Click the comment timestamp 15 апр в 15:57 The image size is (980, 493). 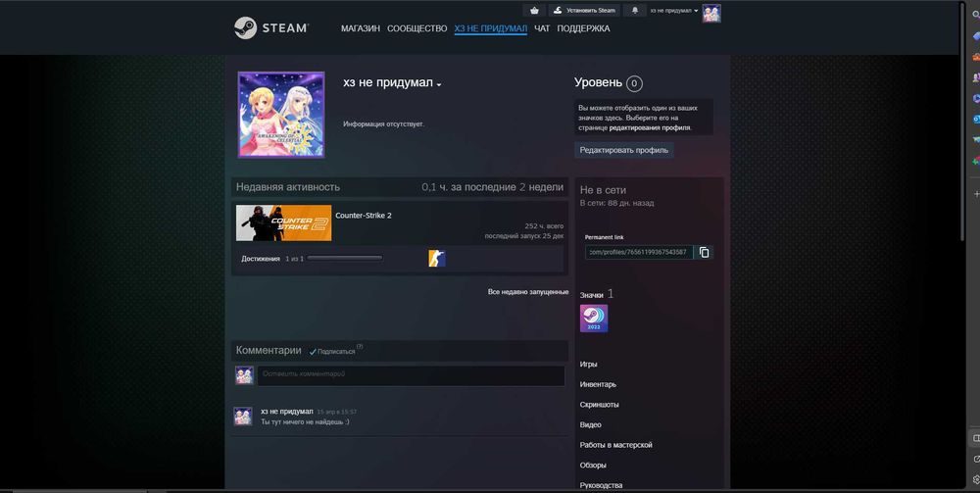pos(337,413)
